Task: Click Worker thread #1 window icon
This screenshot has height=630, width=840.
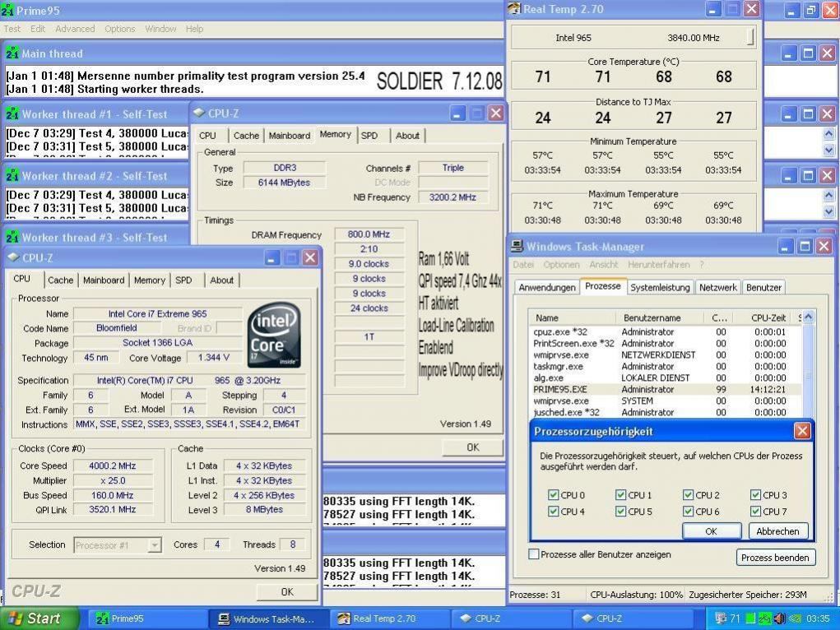Action: click(x=12, y=114)
